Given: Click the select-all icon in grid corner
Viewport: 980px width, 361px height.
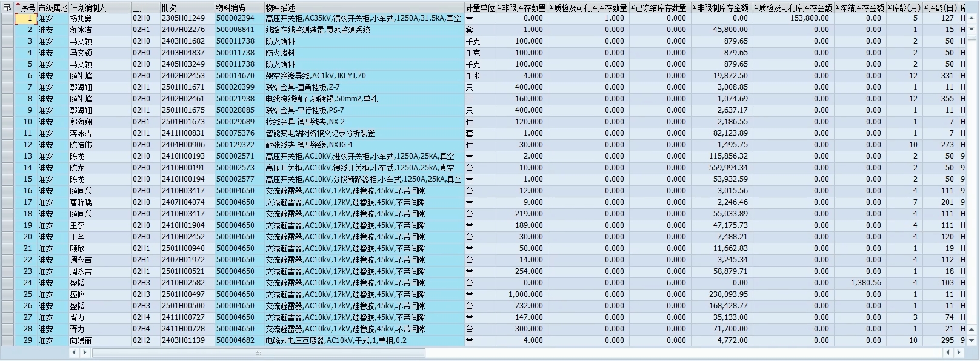Looking at the screenshot, I should click(x=7, y=8).
